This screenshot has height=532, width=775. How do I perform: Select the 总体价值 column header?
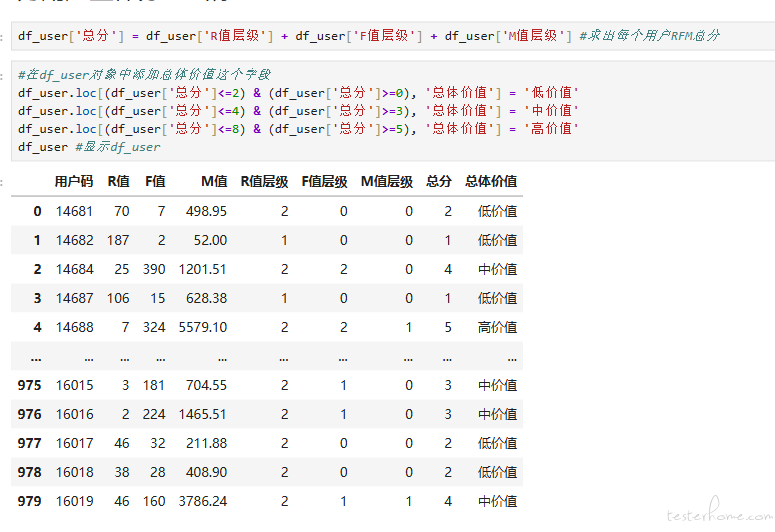(490, 182)
